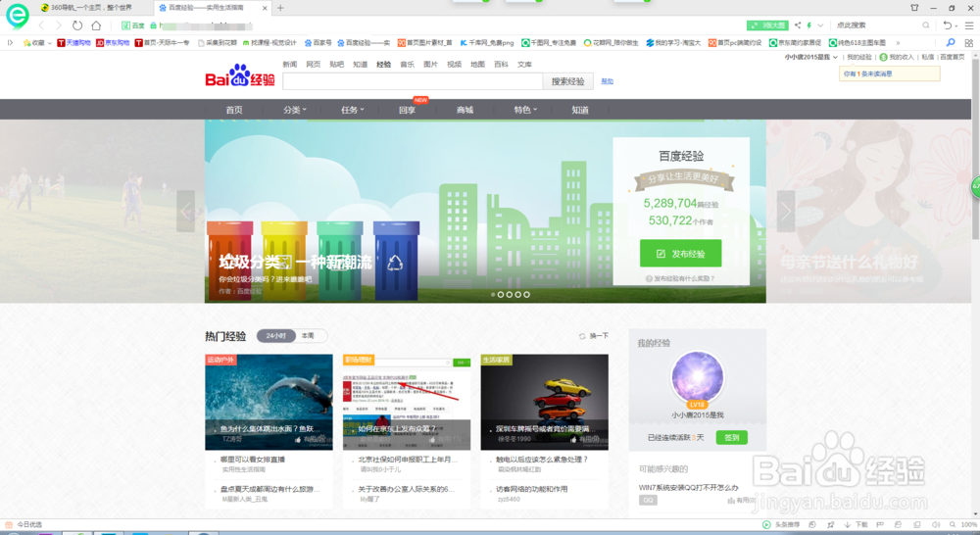Open a new browser tab with plus
980x535 pixels.
pos(280,8)
